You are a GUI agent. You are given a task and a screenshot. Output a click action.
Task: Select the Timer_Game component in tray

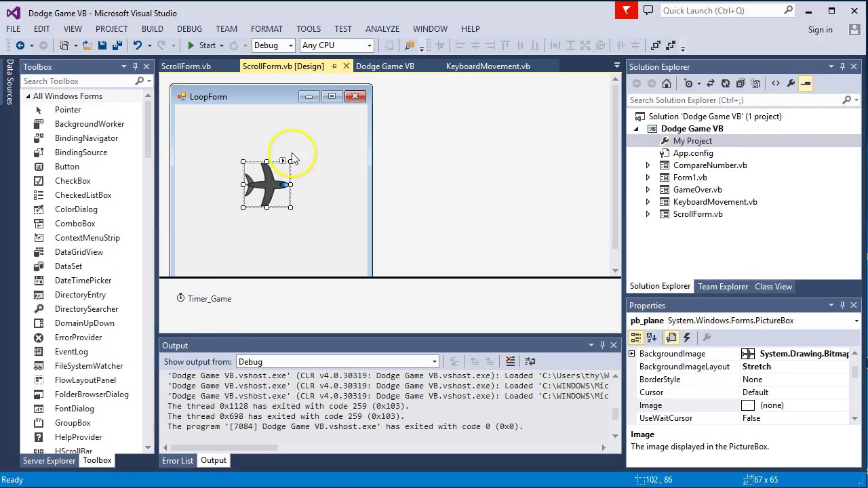(x=204, y=298)
